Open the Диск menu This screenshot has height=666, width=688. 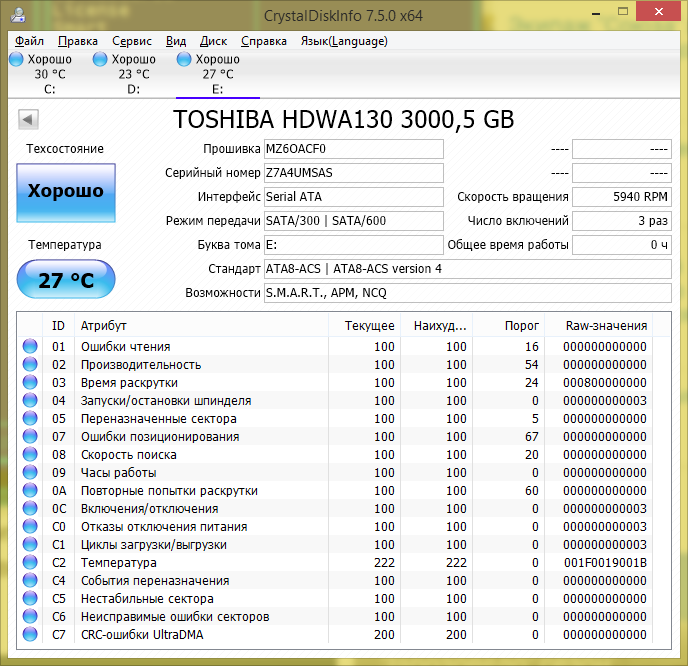pos(213,41)
